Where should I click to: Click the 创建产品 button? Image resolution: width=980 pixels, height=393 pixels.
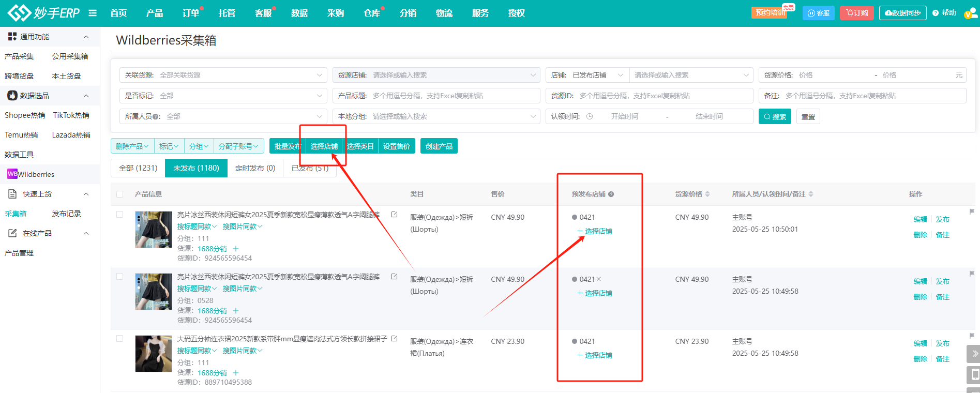439,146
